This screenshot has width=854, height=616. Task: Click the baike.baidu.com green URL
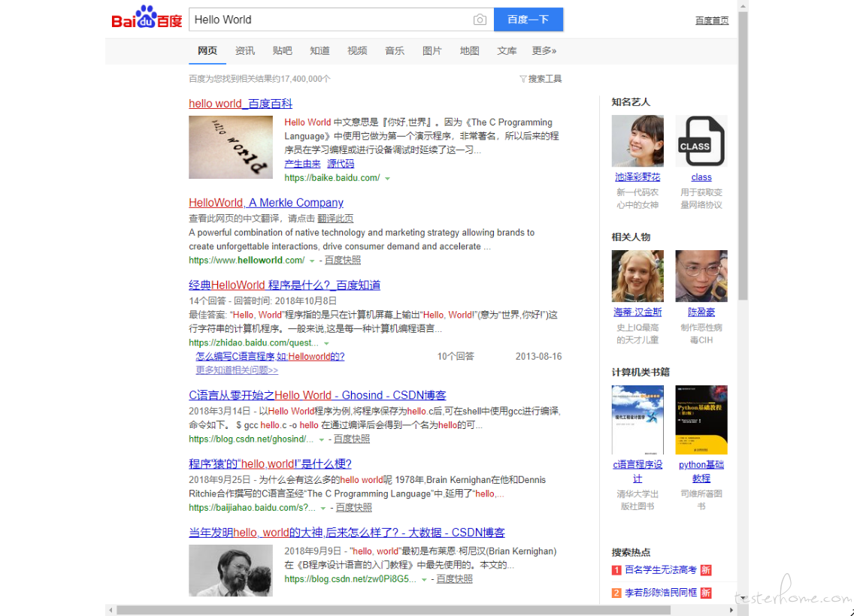click(332, 178)
